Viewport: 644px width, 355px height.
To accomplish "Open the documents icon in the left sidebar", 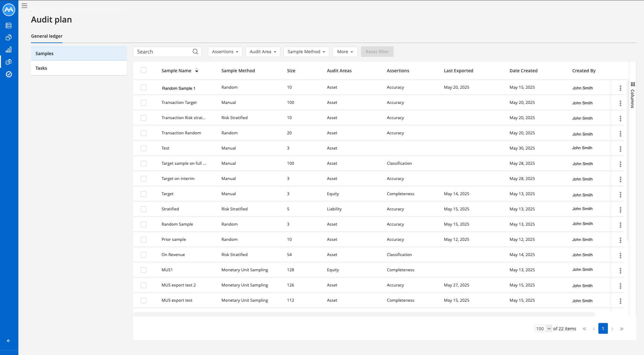I will pos(9,37).
